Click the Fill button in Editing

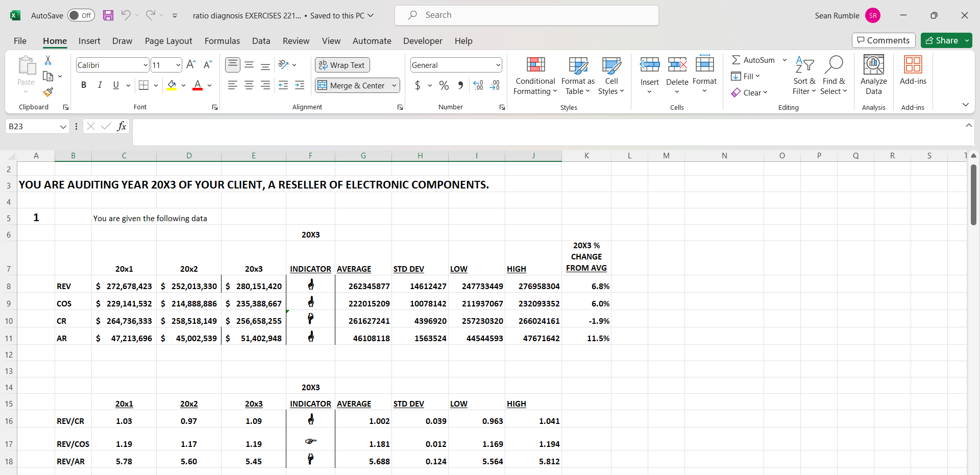click(x=746, y=76)
